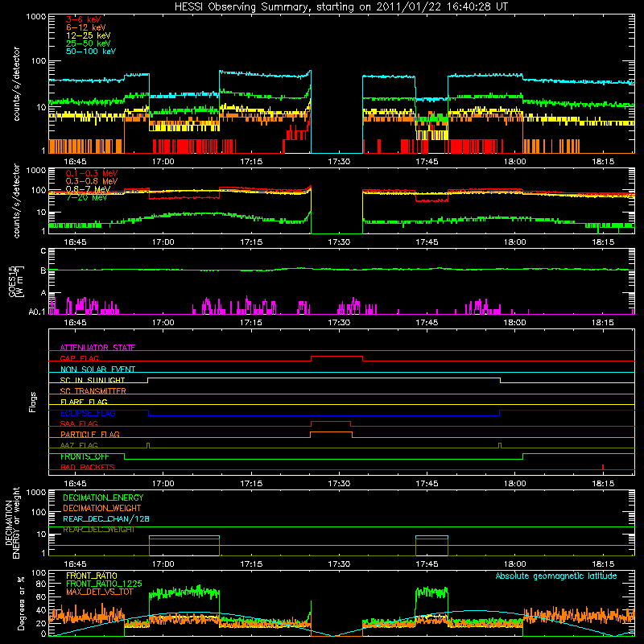Click the yellow 12-25 keV legend entry
The image size is (644, 644).
(x=89, y=35)
